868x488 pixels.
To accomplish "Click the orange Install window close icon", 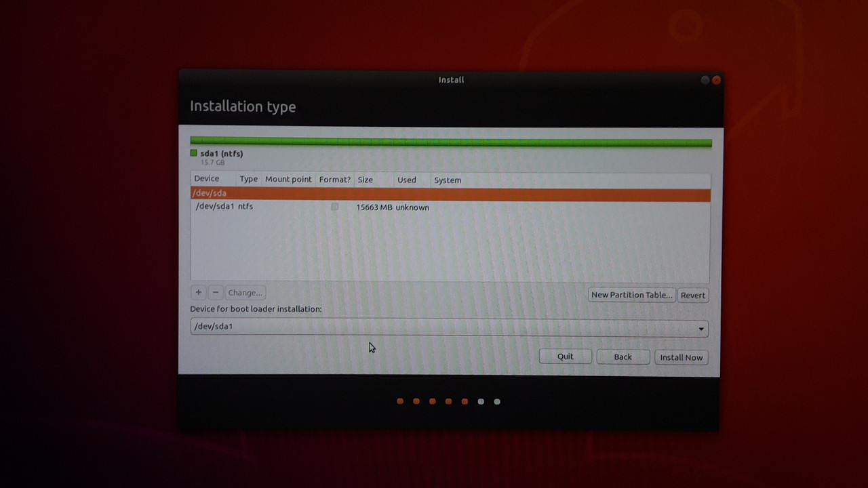I will [715, 80].
